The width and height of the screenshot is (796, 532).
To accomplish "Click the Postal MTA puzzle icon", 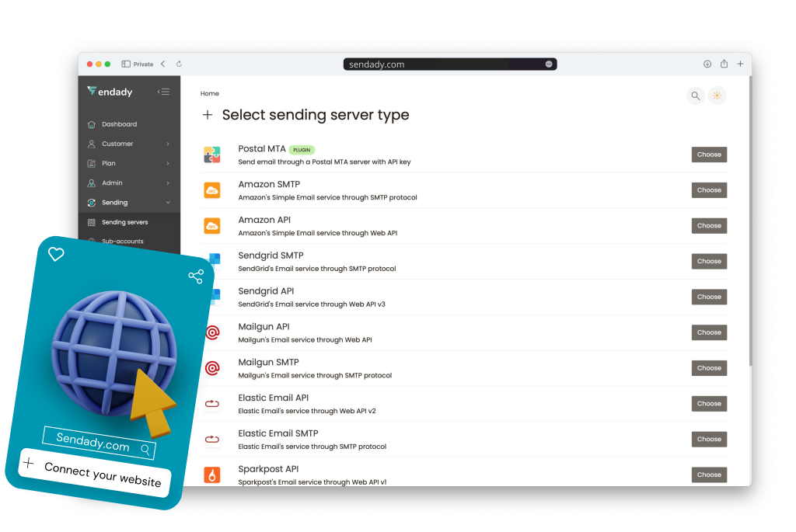I will click(212, 155).
